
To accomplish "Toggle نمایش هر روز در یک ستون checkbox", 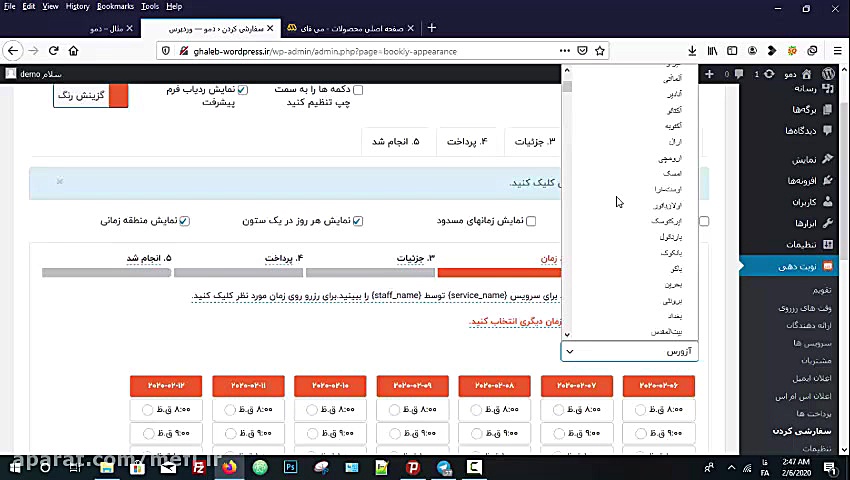I will tap(358, 221).
